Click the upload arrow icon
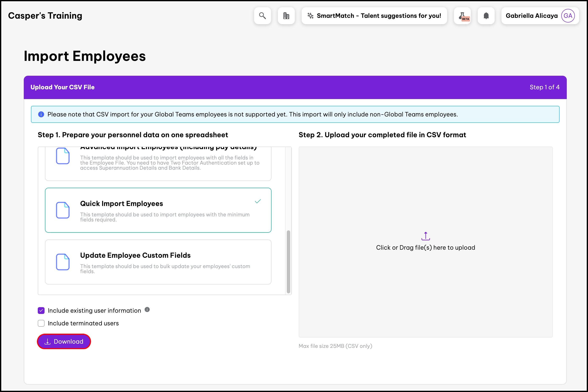Screen dimensions: 588x392 point(425,236)
